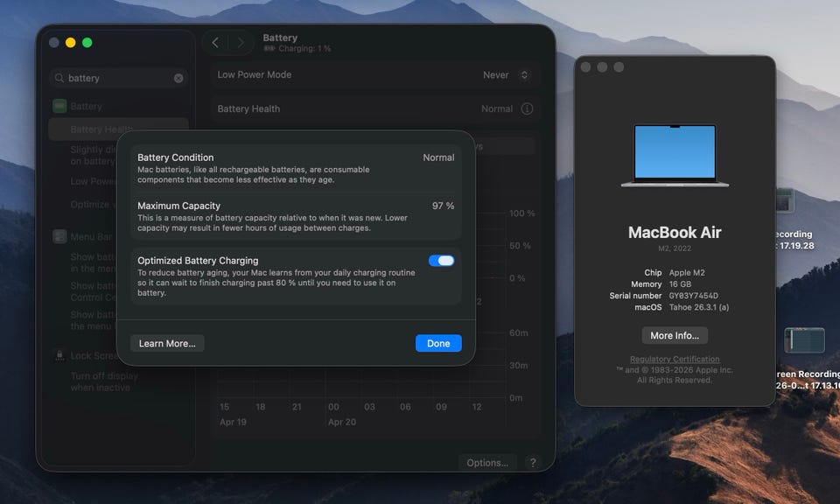
Task: Go forward with the right chevron
Action: click(240, 43)
